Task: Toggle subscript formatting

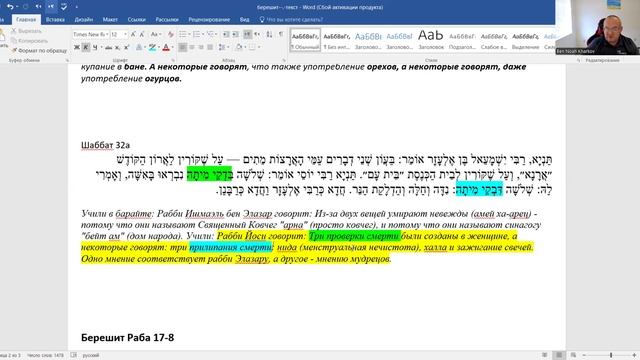Action: tap(118, 47)
